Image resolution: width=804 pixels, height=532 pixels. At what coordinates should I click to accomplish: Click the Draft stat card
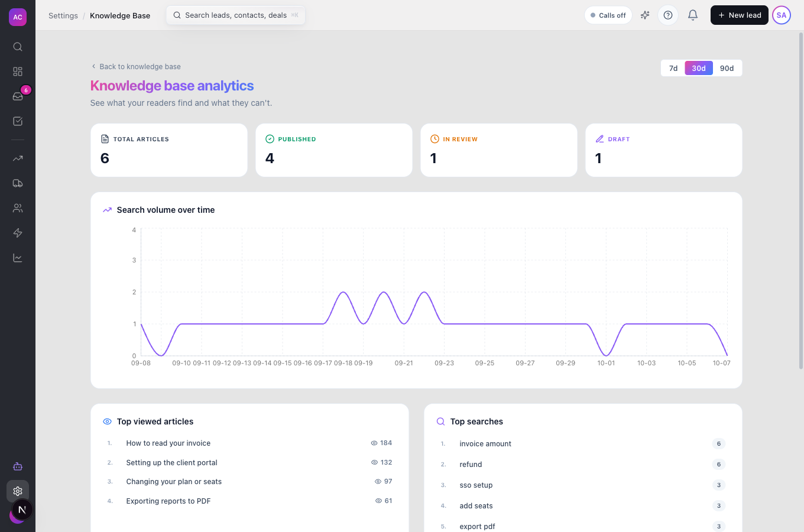[x=664, y=150]
